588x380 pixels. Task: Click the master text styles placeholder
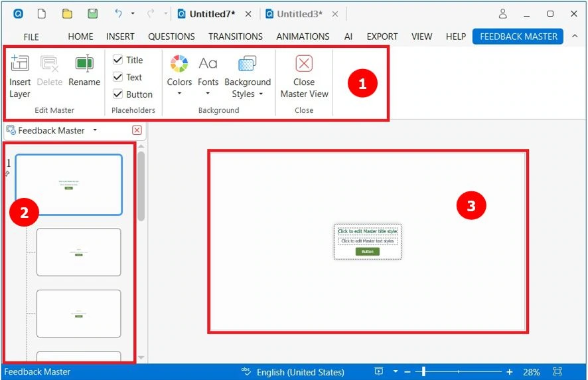(368, 241)
